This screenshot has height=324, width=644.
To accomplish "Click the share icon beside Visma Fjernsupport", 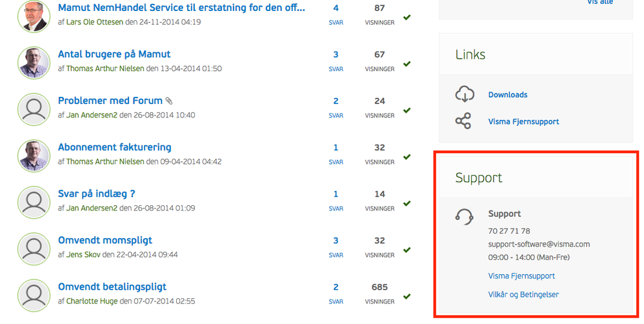I will [463, 121].
